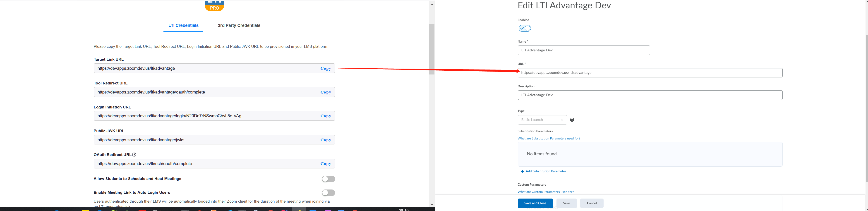The image size is (868, 211).
Task: Switch to LTI Credentials tab
Action: pyautogui.click(x=183, y=26)
